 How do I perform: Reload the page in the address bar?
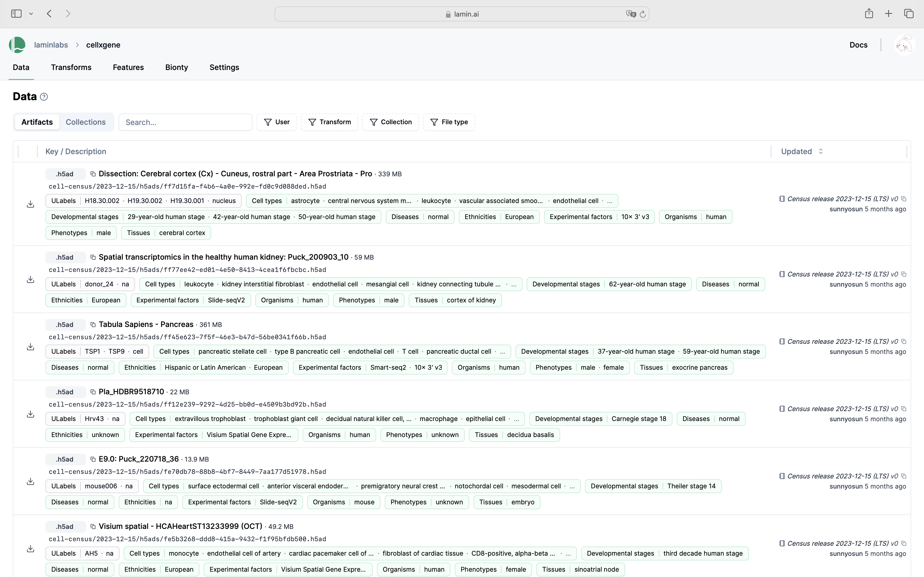(x=642, y=14)
